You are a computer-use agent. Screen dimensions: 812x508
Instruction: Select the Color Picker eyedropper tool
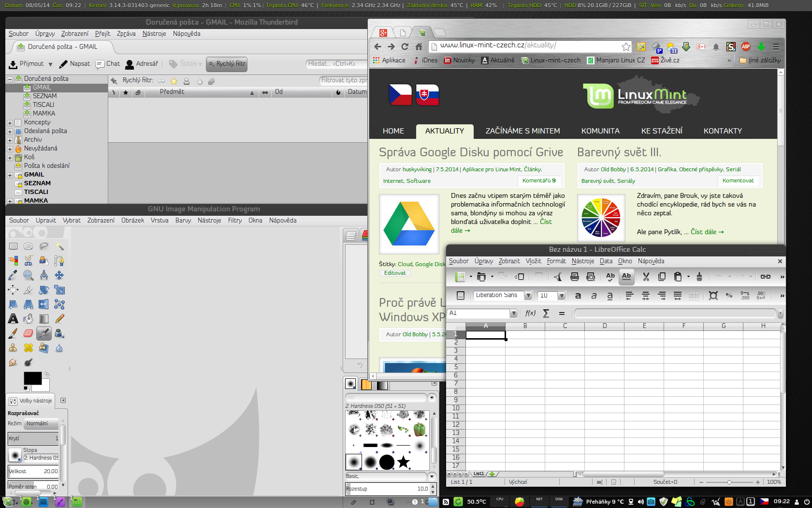[x=13, y=275]
